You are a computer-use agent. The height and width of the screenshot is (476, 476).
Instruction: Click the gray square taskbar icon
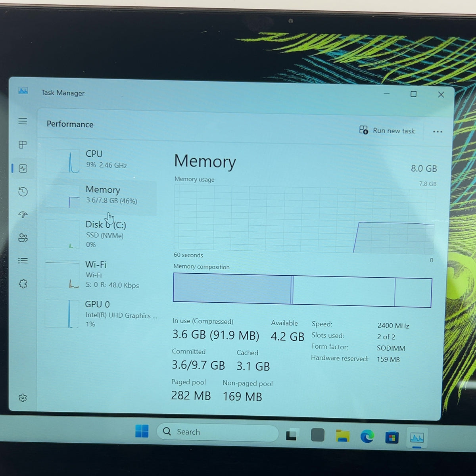pos(317,435)
